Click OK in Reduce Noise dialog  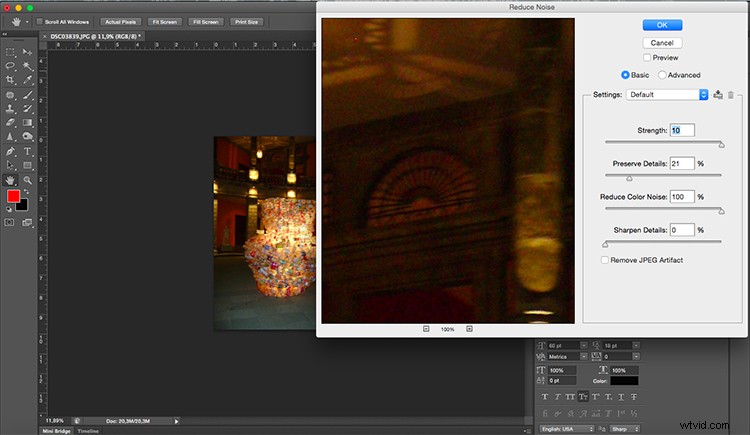pos(662,25)
